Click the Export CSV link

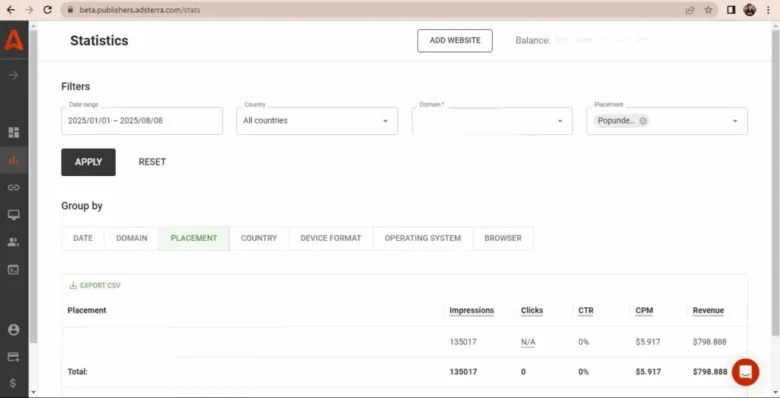point(95,286)
